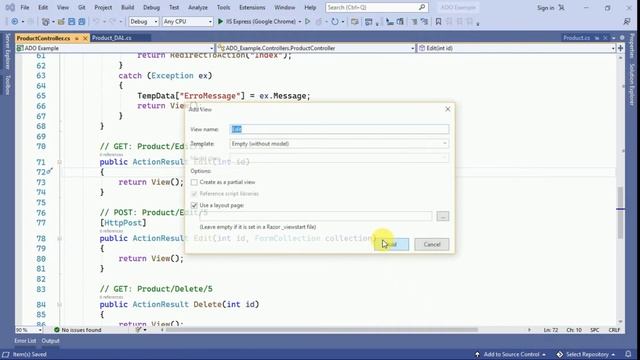The height and width of the screenshot is (360, 640).
Task: Start debugging with green play icon
Action: click(x=220, y=22)
